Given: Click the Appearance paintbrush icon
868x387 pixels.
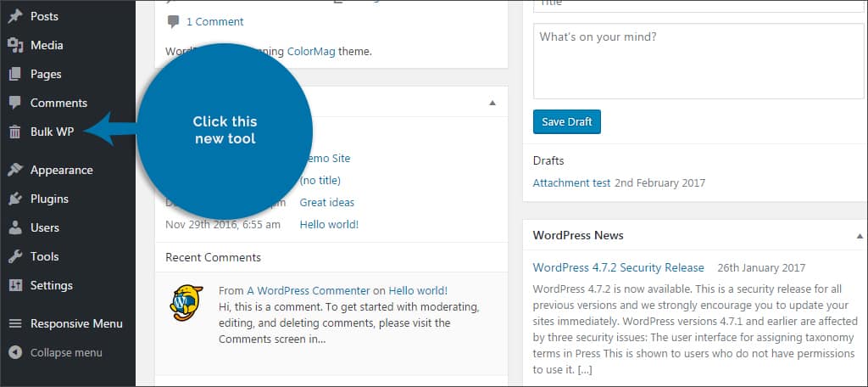Looking at the screenshot, I should (15, 170).
